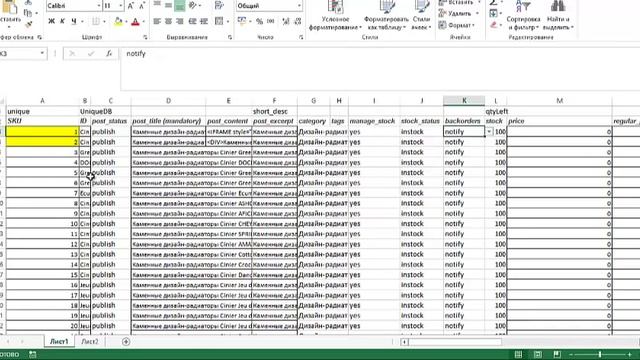Click the text orientation icon
Screen dimensions: 640x360
(193, 5)
